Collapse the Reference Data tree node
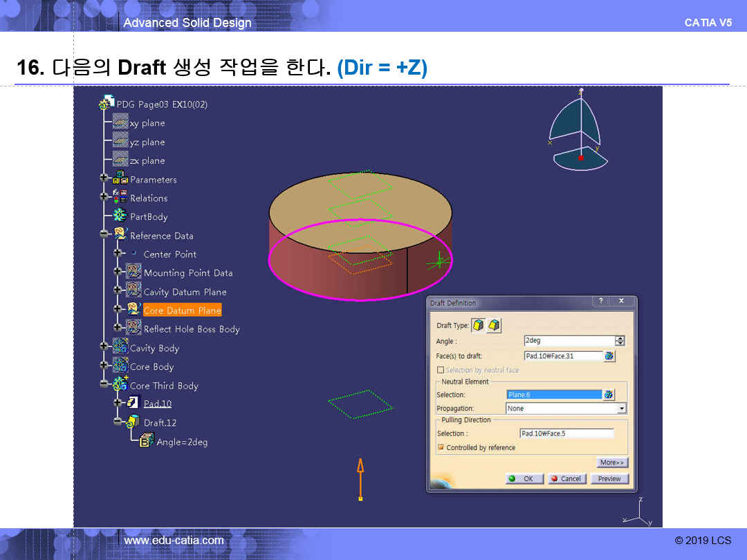 click(104, 235)
